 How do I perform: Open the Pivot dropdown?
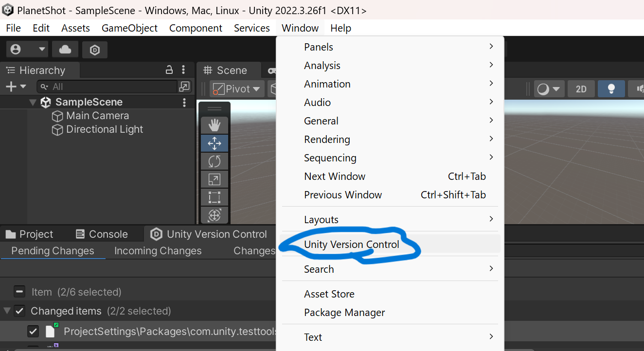point(237,89)
